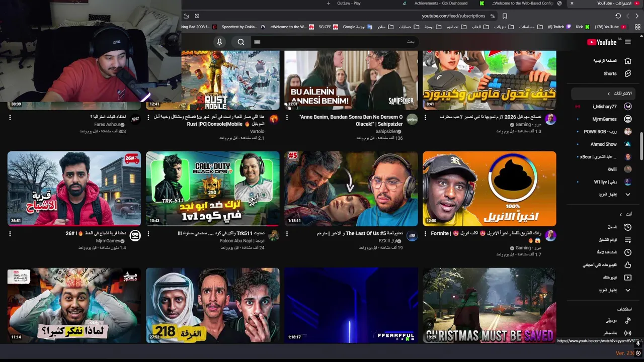The width and height of the screenshot is (644, 362).
Task: Open the MjrmGames channel subscription
Action: (x=604, y=119)
